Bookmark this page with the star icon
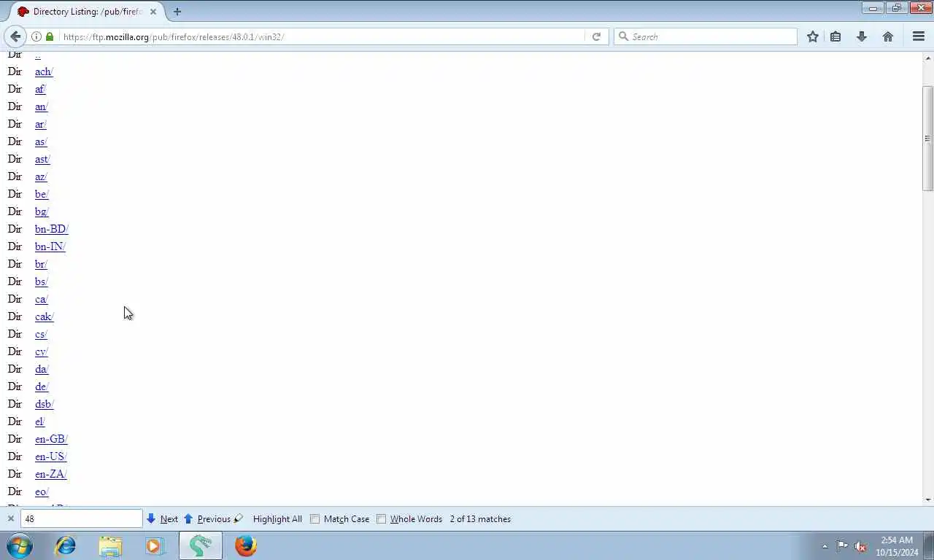 coord(813,36)
